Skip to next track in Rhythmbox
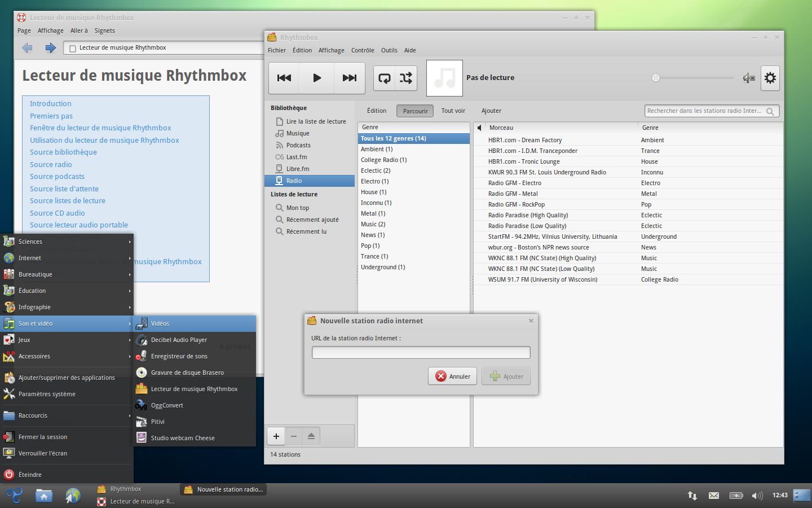 pyautogui.click(x=350, y=78)
